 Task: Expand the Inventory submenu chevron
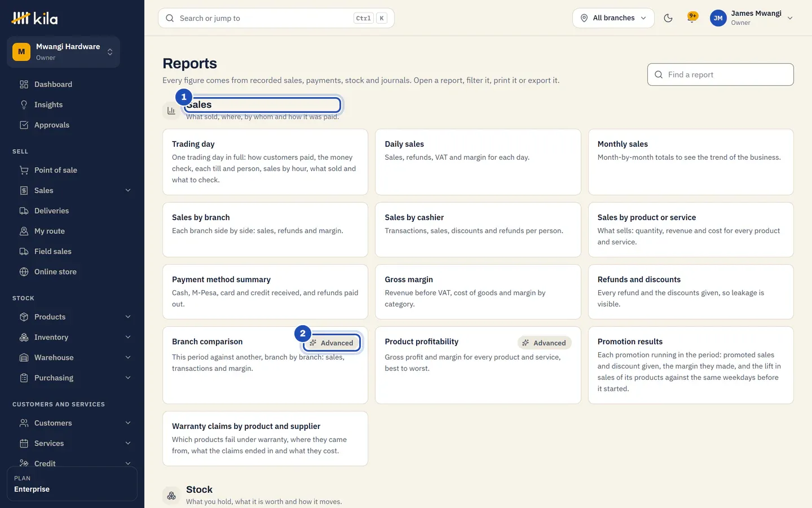(x=128, y=338)
